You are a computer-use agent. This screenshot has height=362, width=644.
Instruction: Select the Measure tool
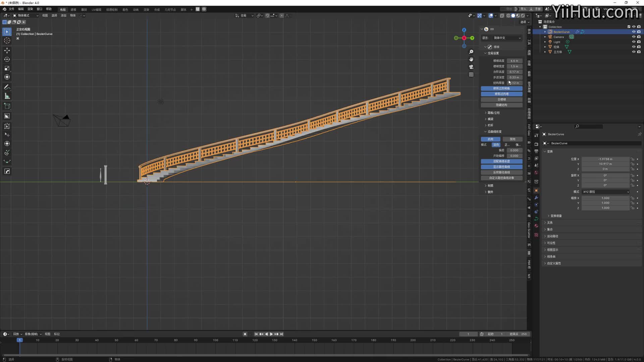tap(7, 96)
